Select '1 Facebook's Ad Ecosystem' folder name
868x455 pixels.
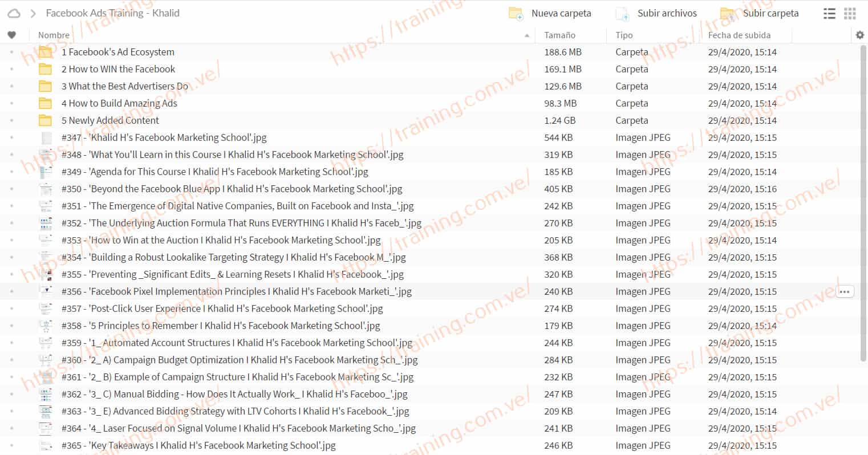click(x=118, y=52)
